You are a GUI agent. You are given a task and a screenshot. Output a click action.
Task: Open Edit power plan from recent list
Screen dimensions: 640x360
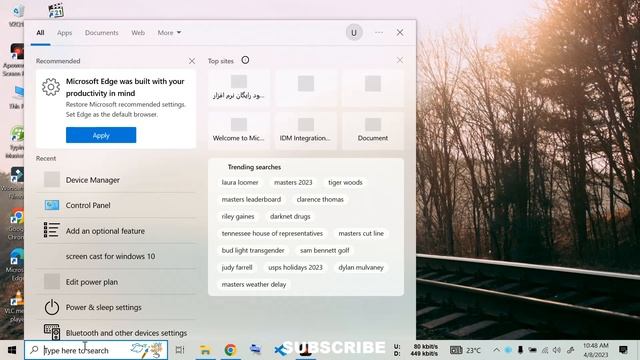click(116, 282)
